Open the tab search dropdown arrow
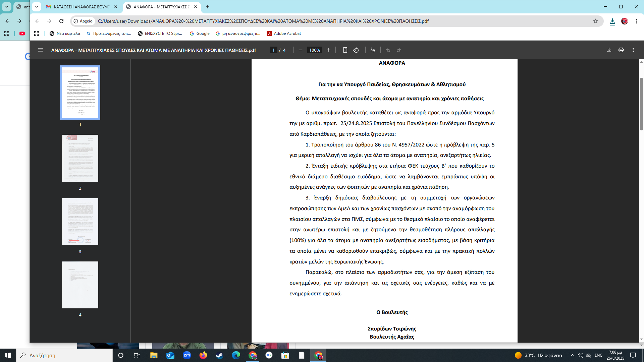644x362 pixels. (x=37, y=7)
